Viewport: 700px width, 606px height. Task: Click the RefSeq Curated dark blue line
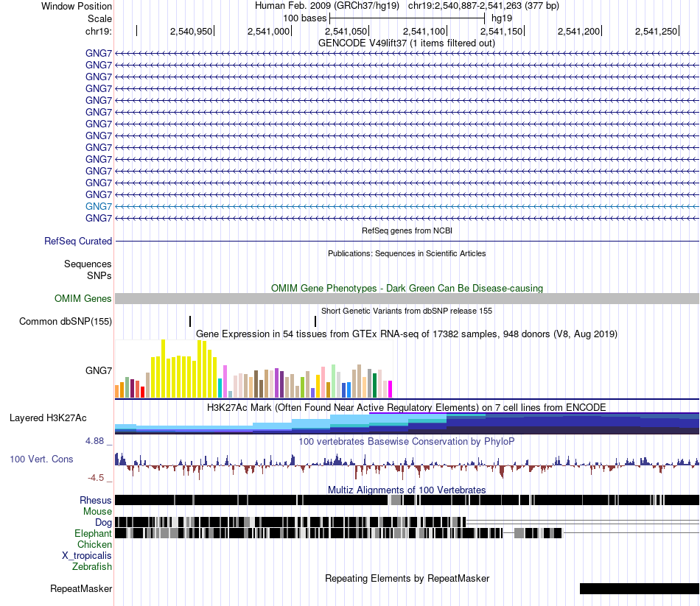point(407,242)
